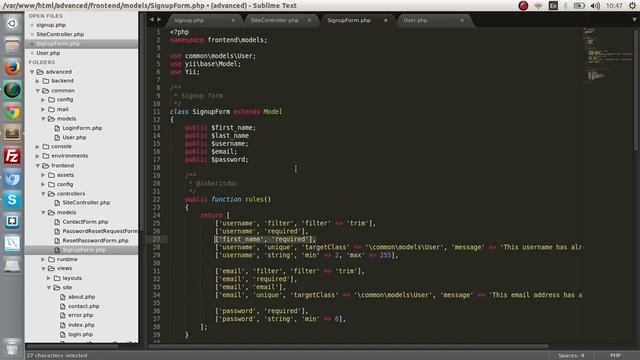
Task: Open FileZilla from the launcher
Action: coord(12,156)
